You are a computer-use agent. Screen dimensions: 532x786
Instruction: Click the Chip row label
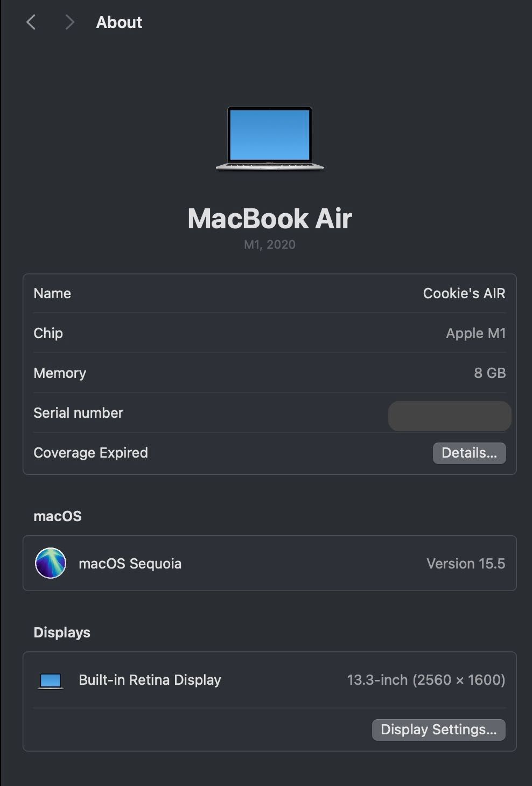pyautogui.click(x=48, y=333)
